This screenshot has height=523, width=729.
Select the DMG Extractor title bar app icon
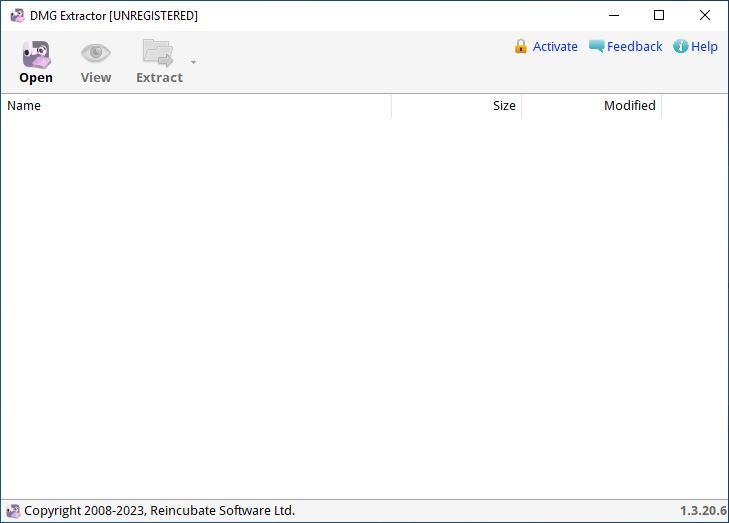17,15
